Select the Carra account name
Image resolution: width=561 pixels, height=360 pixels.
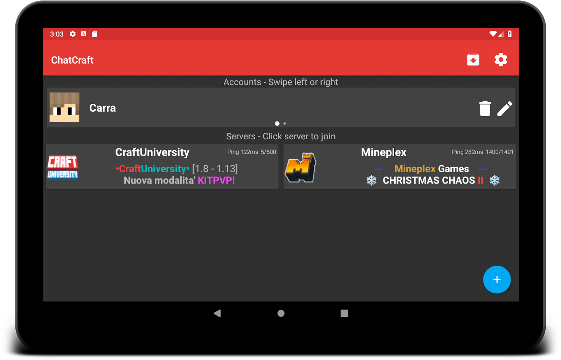(x=102, y=108)
